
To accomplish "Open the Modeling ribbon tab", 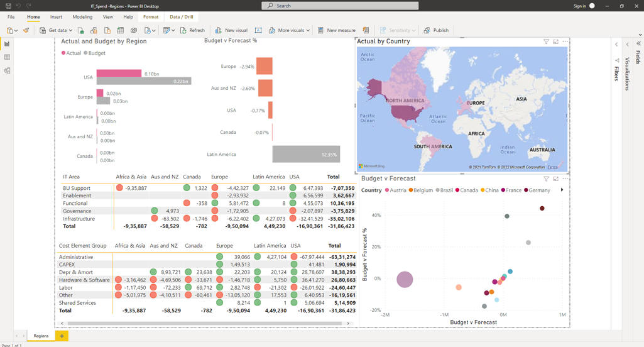I will click(82, 17).
